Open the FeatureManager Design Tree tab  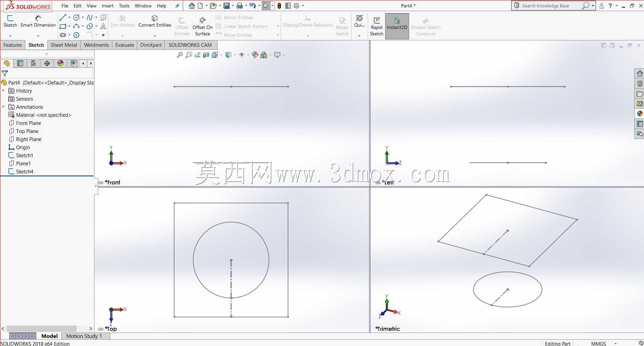7,63
